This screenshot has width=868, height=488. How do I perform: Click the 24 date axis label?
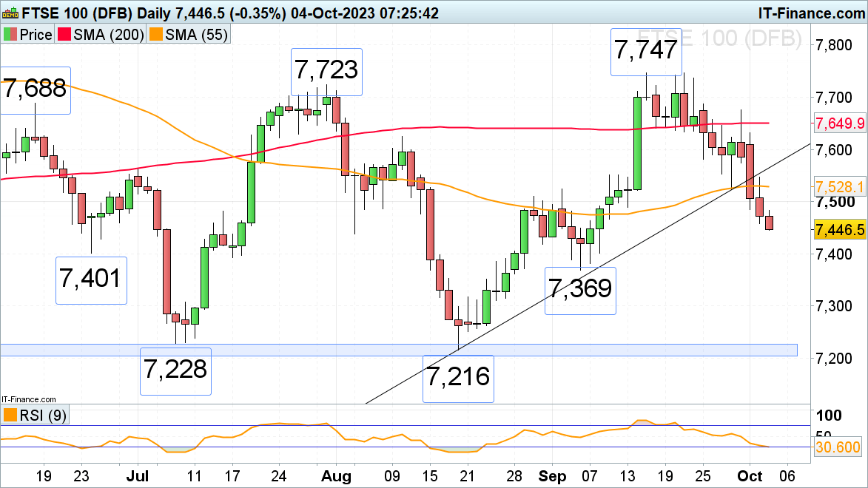coord(278,476)
